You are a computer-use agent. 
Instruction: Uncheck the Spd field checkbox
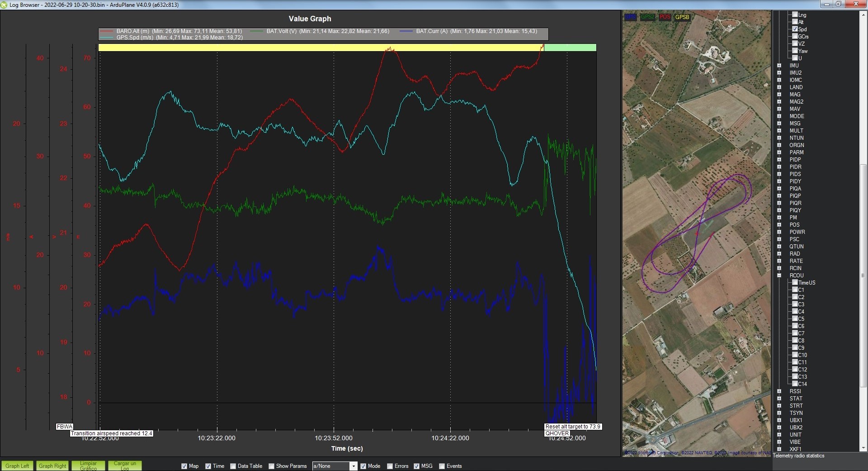pos(795,29)
